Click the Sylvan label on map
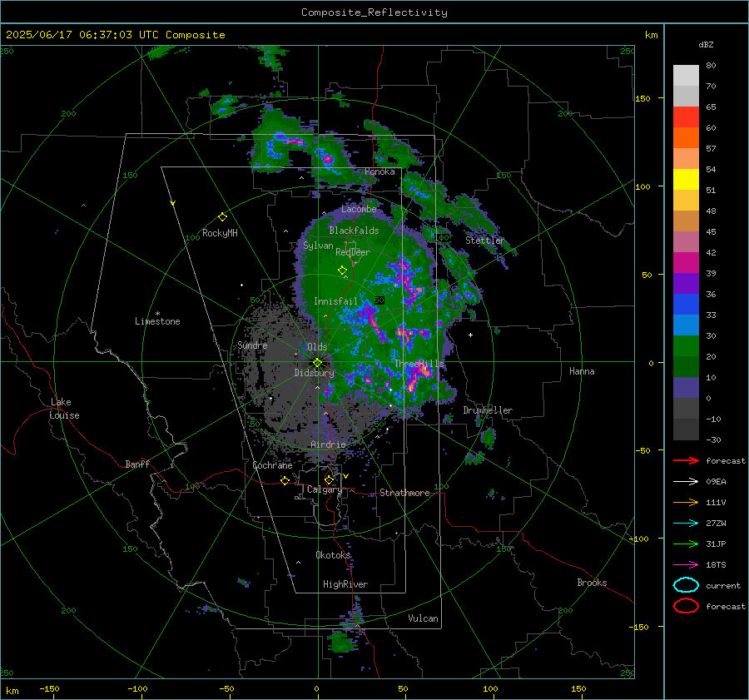The width and height of the screenshot is (749, 700). coord(318,246)
